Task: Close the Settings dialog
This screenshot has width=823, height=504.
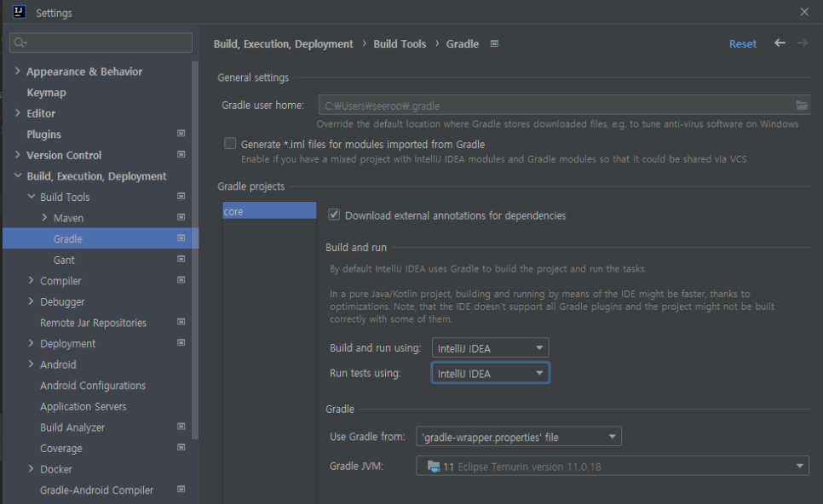Action: pyautogui.click(x=804, y=12)
